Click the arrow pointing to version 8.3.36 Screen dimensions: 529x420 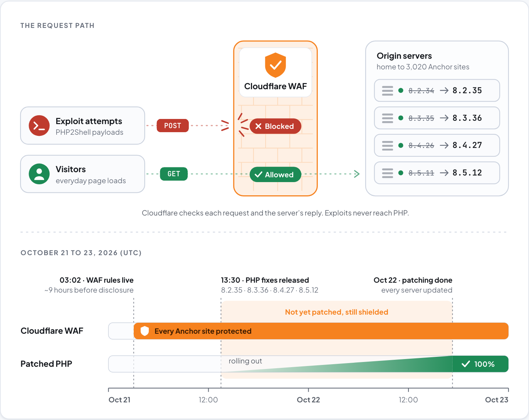coord(444,118)
